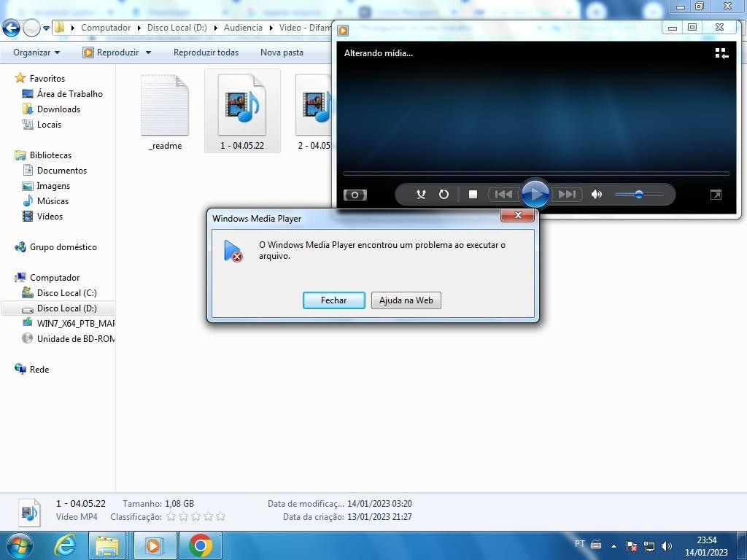Viewport: 747px width, 560px height.
Task: Stop playback in Media Player
Action: pyautogui.click(x=473, y=194)
